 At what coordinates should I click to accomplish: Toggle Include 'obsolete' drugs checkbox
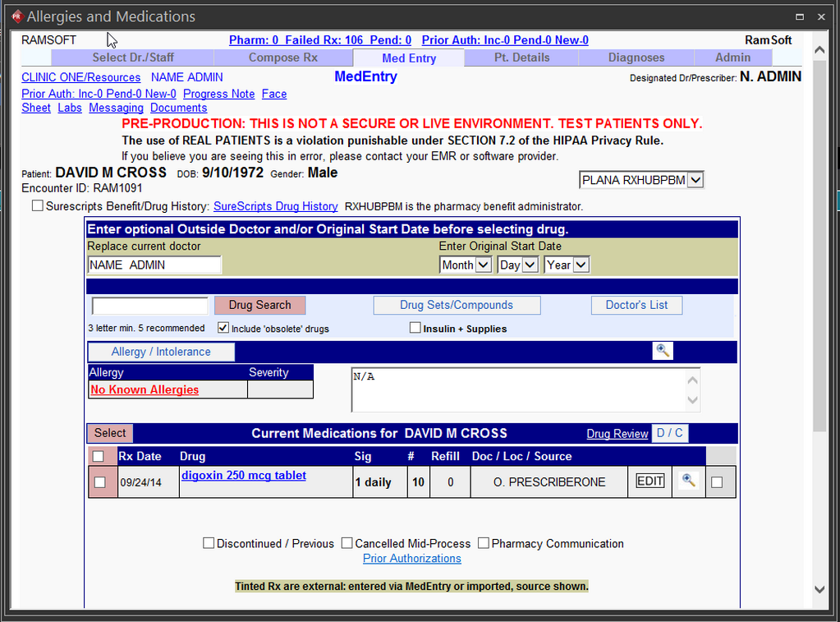point(223,328)
